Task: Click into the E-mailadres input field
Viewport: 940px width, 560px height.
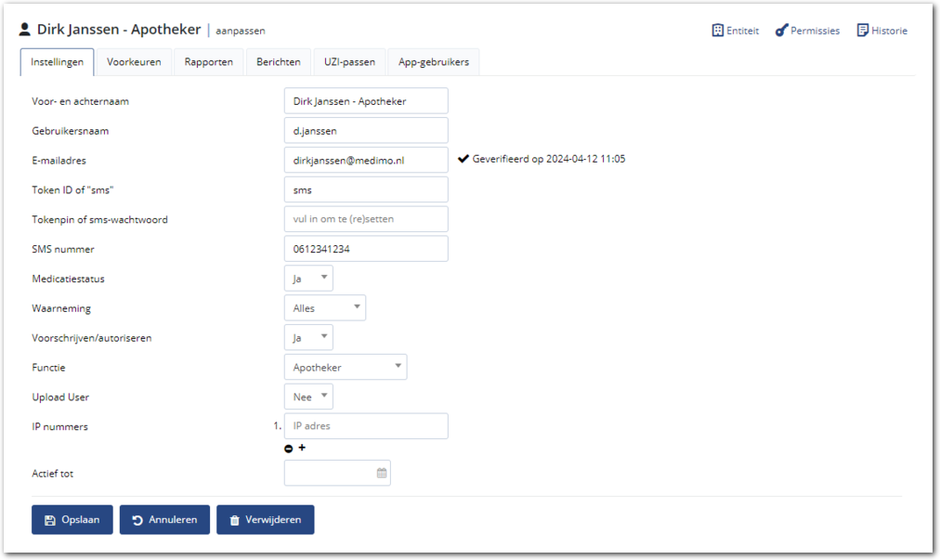Action: 366,160
